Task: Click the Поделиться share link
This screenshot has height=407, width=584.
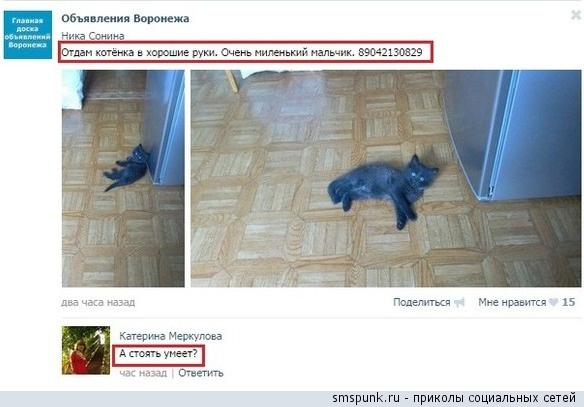Action: click(x=421, y=302)
